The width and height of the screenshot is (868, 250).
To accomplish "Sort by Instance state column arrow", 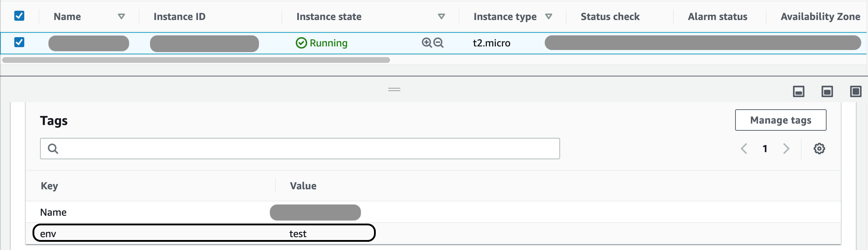I will tap(442, 16).
